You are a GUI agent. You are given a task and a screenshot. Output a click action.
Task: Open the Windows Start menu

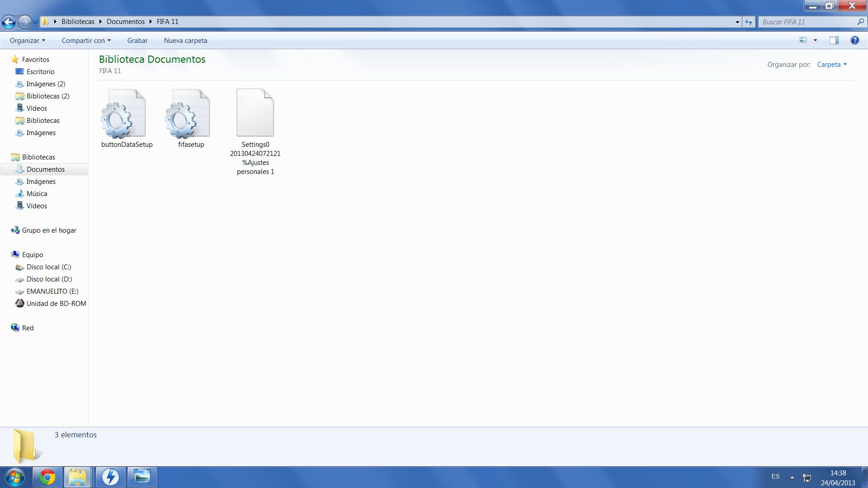point(14,477)
